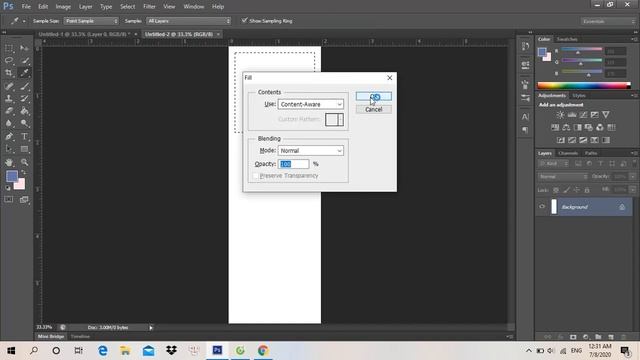Add a Vibrance adjustment
This screenshot has height=360, width=640.
pos(606,115)
